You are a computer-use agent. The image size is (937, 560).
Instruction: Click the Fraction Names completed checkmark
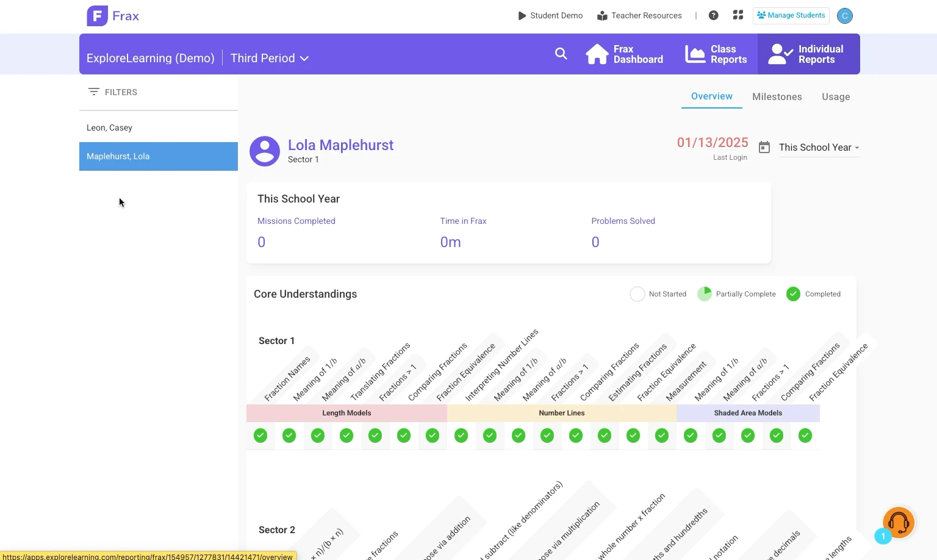pyautogui.click(x=260, y=436)
